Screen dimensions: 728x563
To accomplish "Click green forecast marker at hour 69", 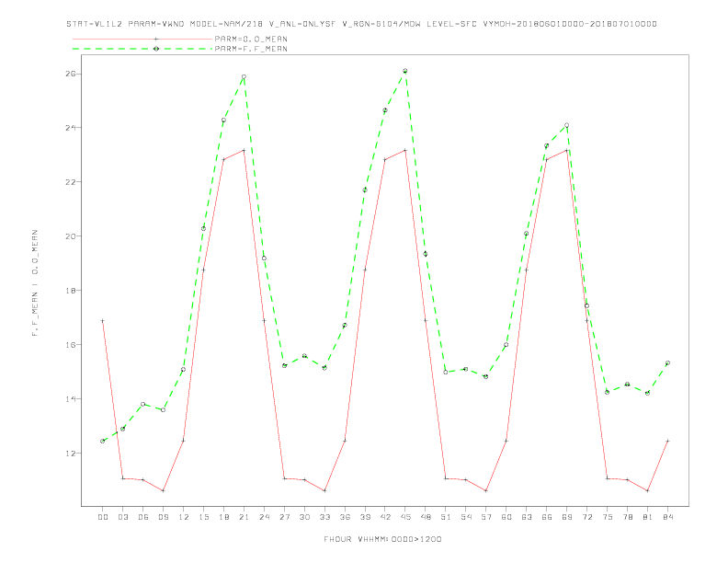I will click(x=567, y=125).
